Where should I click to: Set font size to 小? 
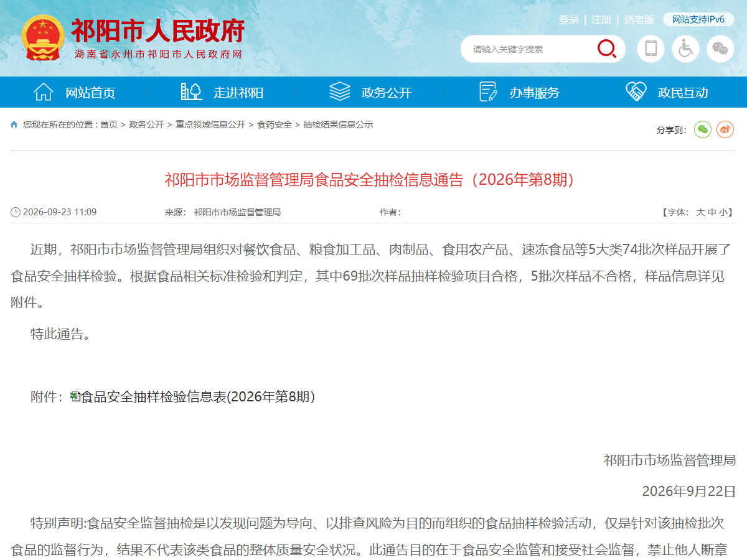tap(723, 212)
